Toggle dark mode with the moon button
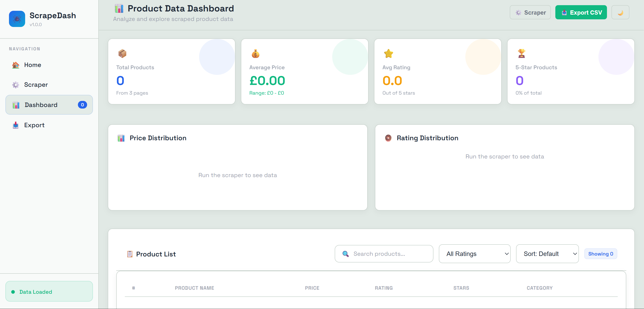644x309 pixels. (620, 12)
